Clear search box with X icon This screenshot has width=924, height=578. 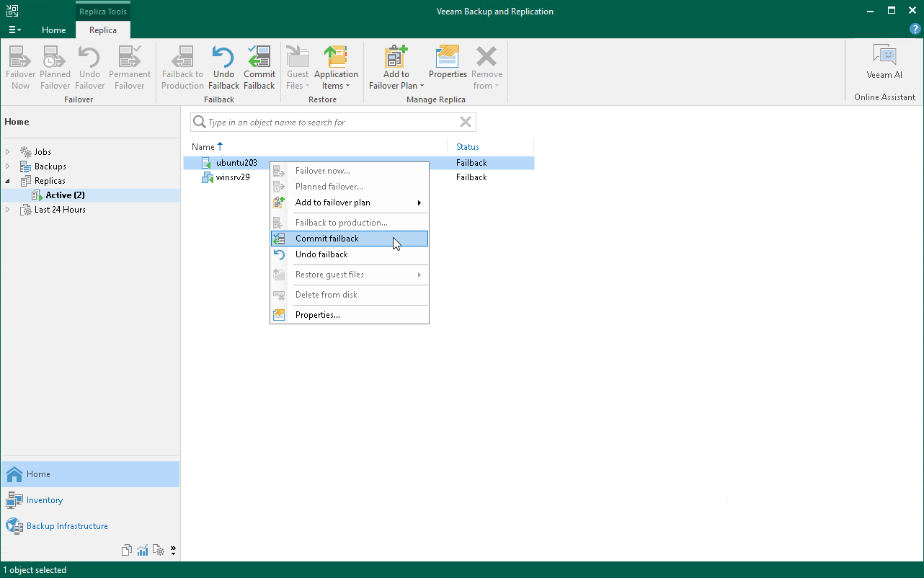coord(466,123)
